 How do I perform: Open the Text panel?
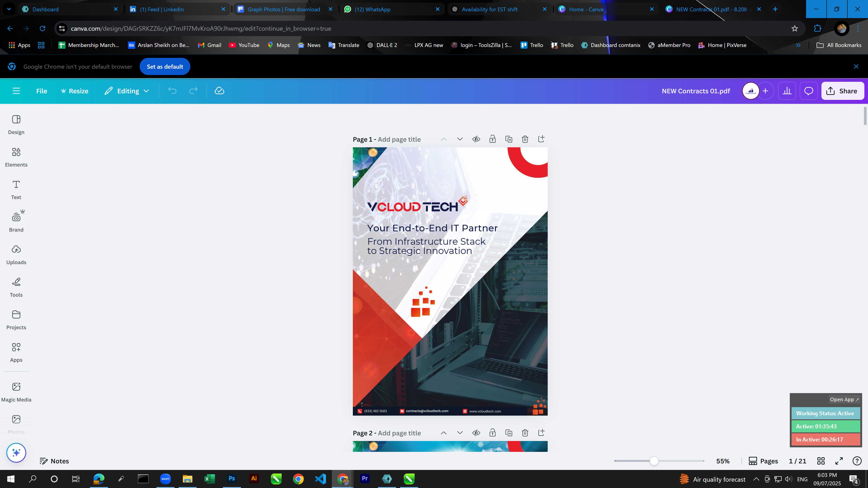coord(16,190)
